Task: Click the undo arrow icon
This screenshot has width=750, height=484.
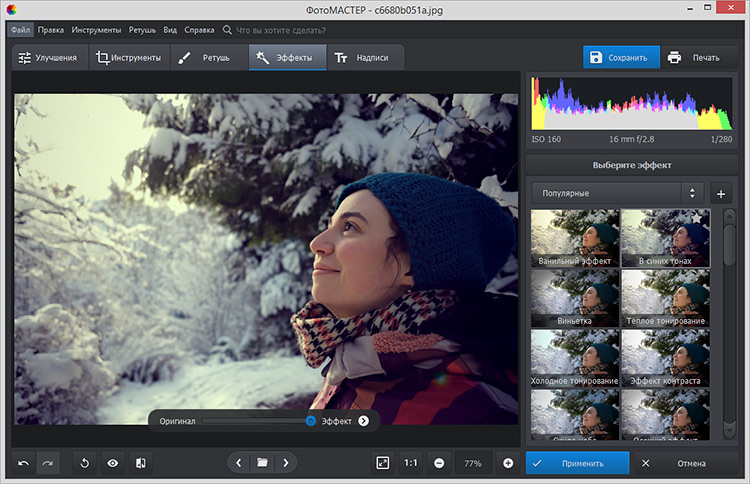Action: point(24,463)
